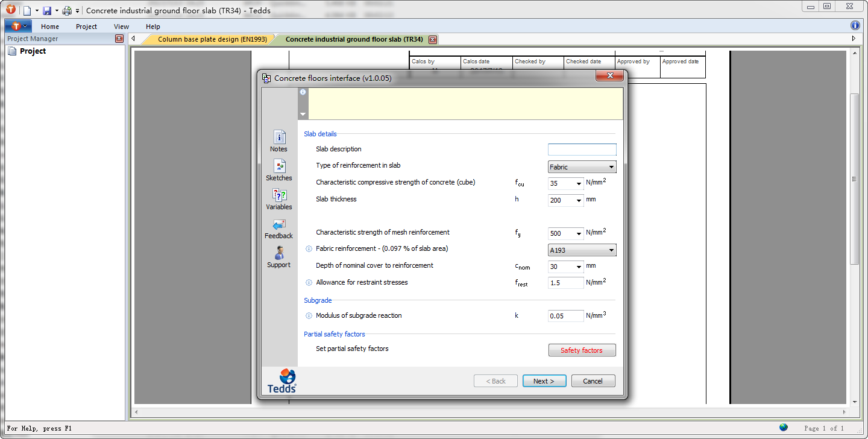This screenshot has width=868, height=439.
Task: Click the Print icon in quick toolbar
Action: pyautogui.click(x=67, y=10)
